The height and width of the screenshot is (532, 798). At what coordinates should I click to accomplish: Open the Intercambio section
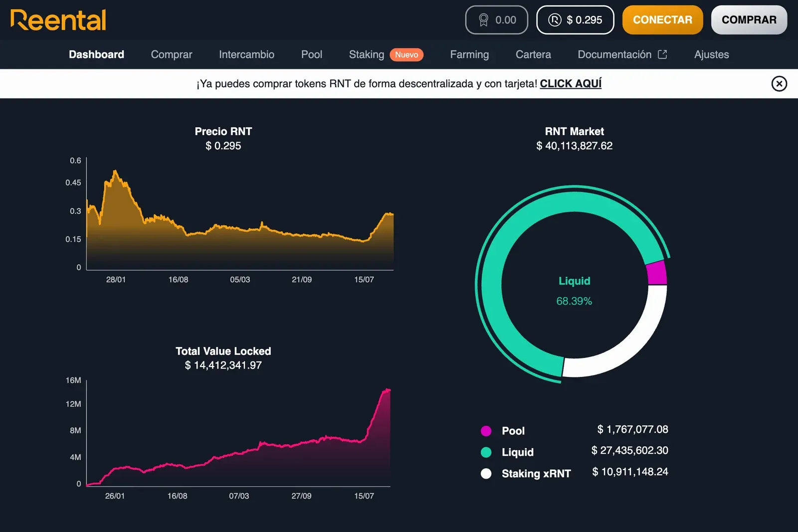(x=246, y=54)
